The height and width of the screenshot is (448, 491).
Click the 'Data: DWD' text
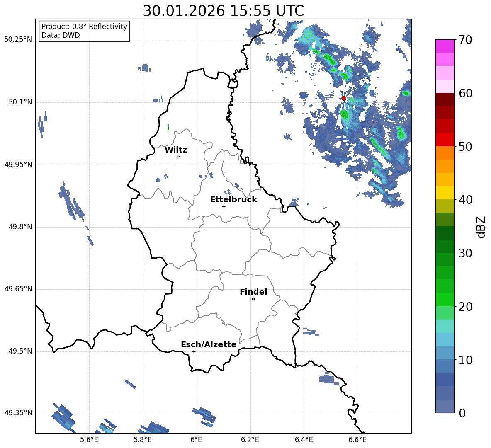pos(61,35)
